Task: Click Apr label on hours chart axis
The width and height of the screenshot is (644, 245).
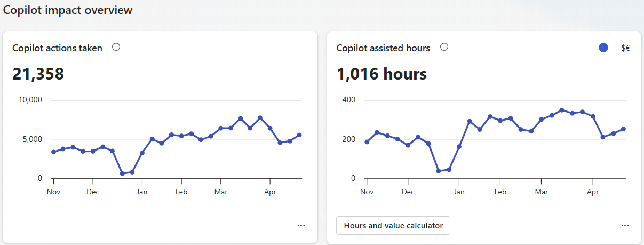Action: pyautogui.click(x=592, y=191)
